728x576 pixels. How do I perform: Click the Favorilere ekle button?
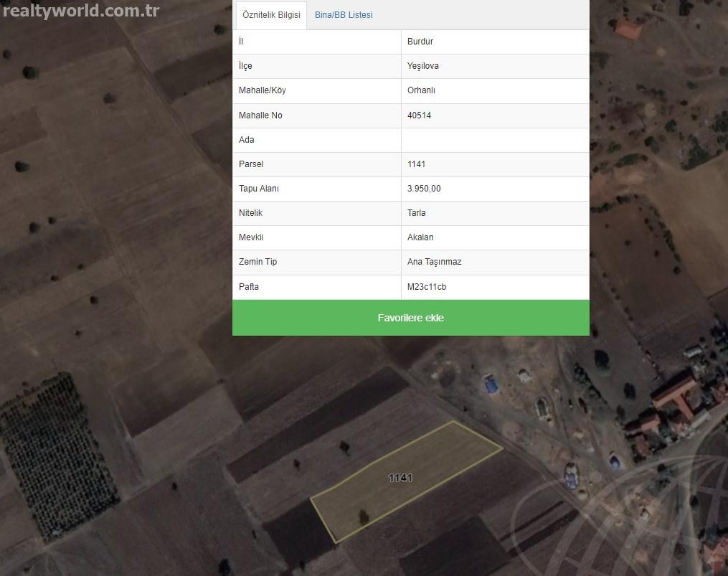(x=410, y=318)
